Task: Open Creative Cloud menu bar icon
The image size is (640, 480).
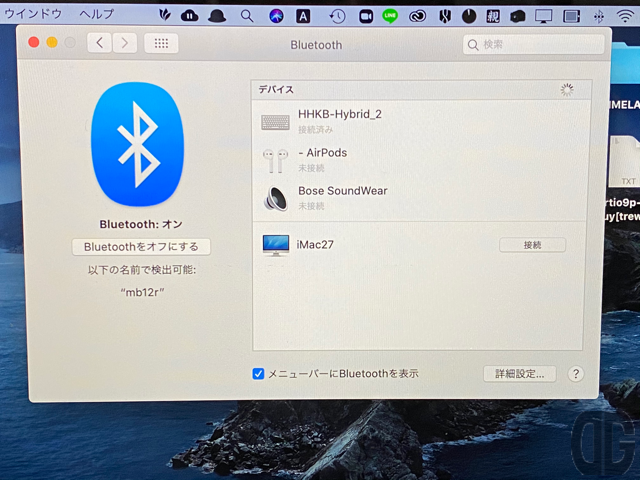Action: point(418,16)
